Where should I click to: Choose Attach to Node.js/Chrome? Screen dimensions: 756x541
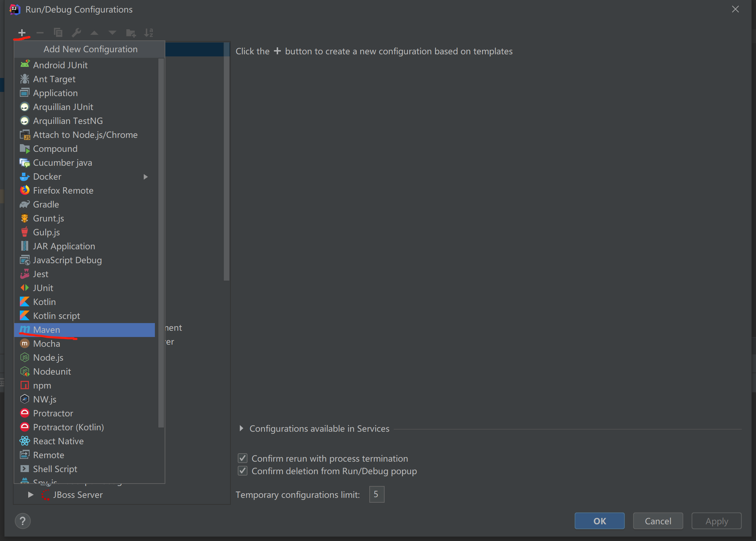pyautogui.click(x=85, y=135)
